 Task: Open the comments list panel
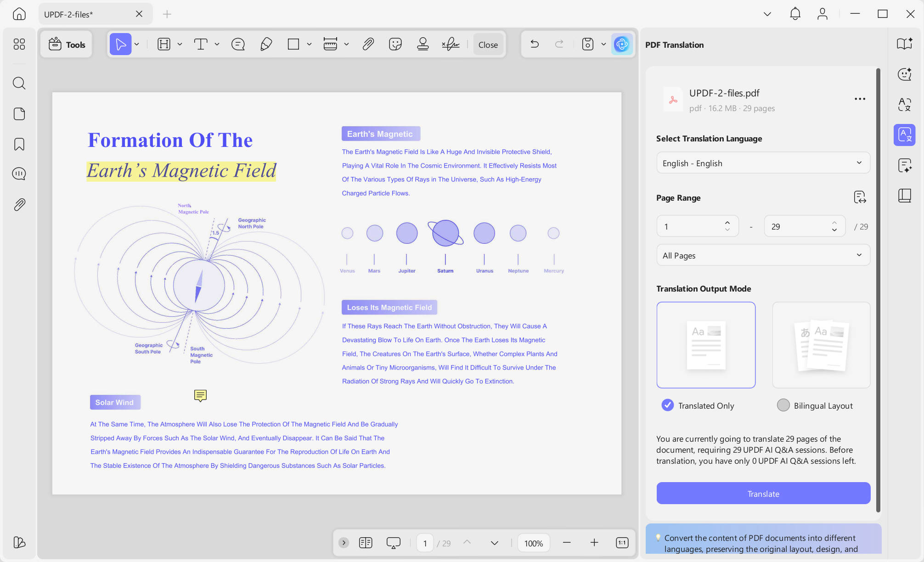coord(19,174)
